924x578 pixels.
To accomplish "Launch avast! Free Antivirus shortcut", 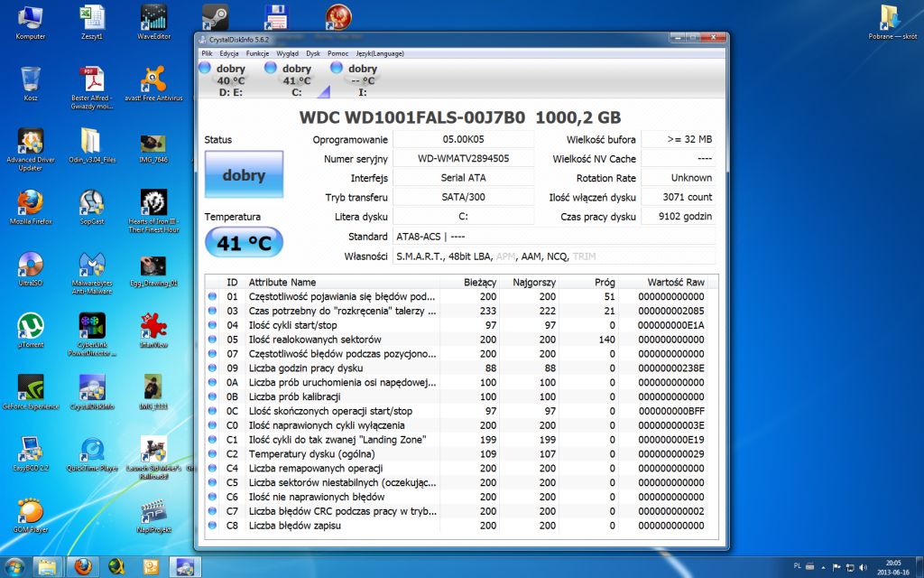I will 153,84.
